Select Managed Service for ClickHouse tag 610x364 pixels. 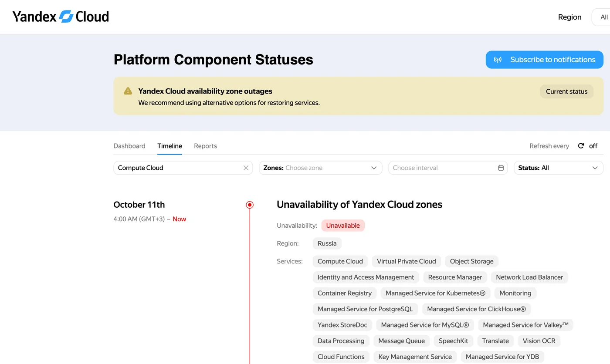coord(477,309)
